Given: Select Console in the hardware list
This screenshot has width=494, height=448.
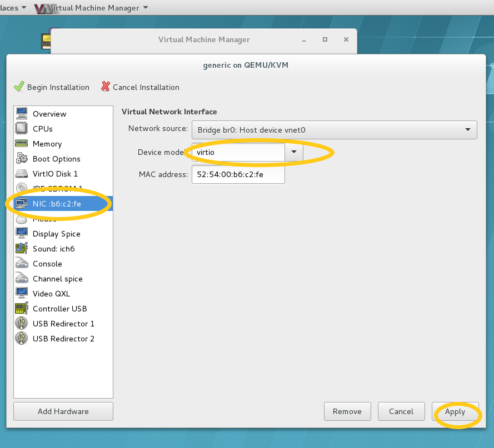Looking at the screenshot, I should click(63, 264).
